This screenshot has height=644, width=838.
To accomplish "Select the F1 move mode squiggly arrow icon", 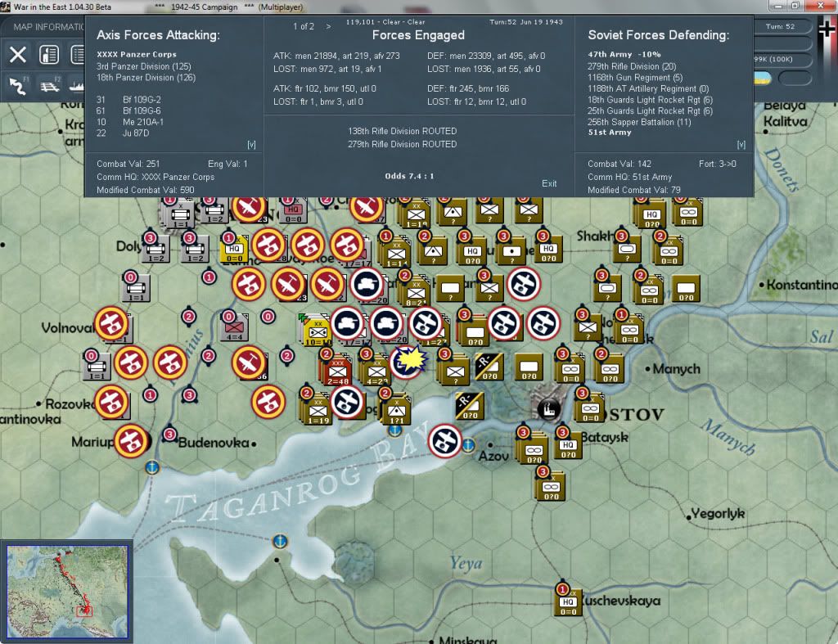I will click(x=18, y=85).
